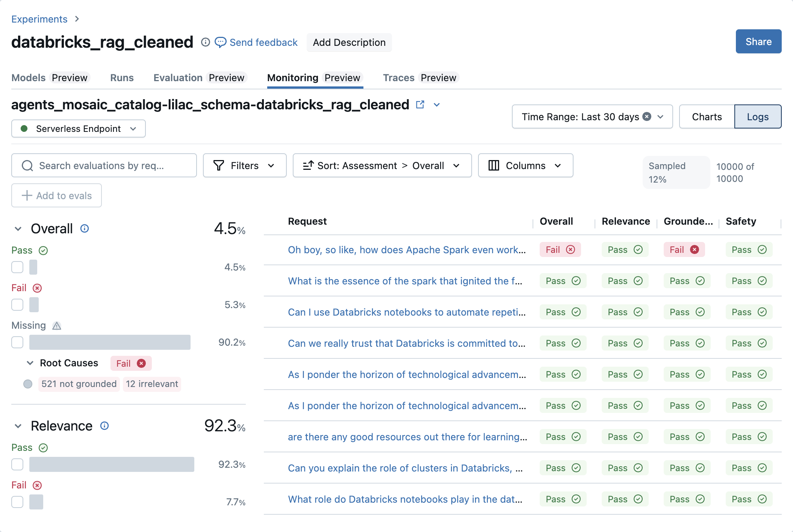Screen dimensions: 793x532
Task: Click Safety Pass badge in Apache Spark row
Action: [x=749, y=249]
